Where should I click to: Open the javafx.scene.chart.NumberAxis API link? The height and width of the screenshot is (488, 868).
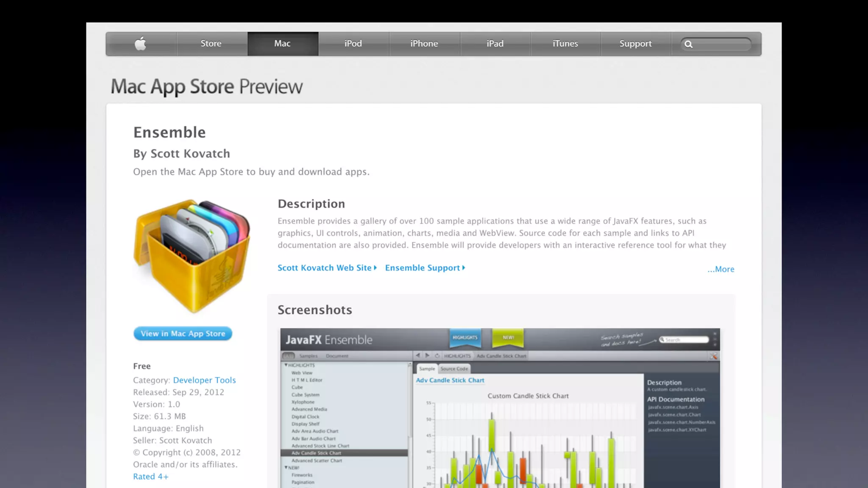click(x=682, y=422)
